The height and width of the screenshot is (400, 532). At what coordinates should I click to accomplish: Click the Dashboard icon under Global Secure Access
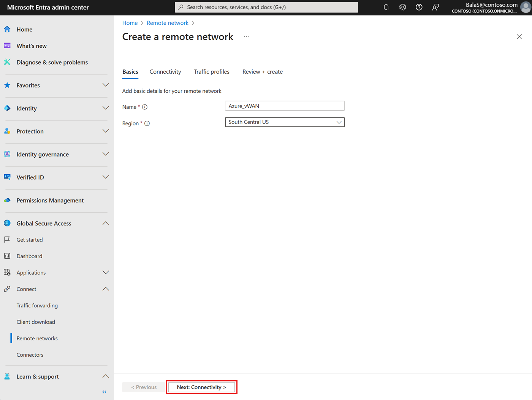(7, 256)
